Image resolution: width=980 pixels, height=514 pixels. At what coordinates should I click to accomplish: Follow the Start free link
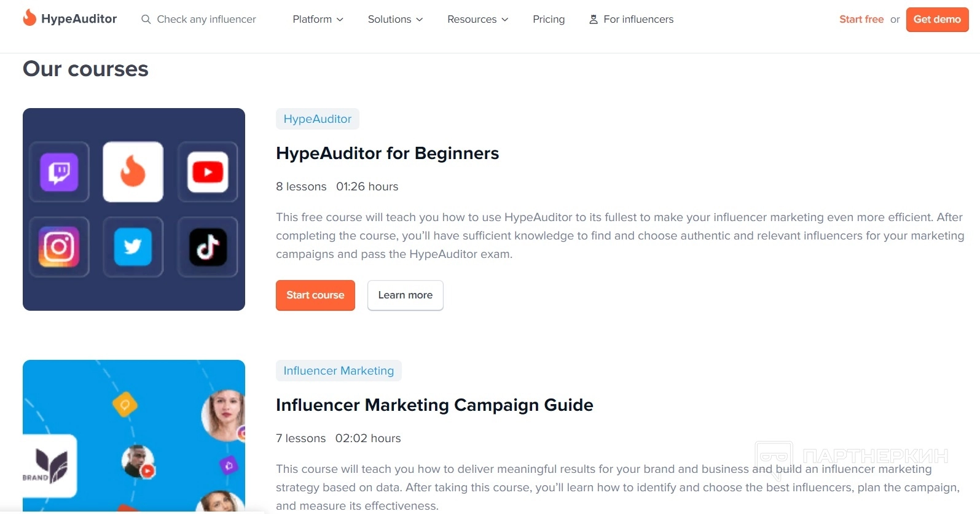tap(861, 20)
